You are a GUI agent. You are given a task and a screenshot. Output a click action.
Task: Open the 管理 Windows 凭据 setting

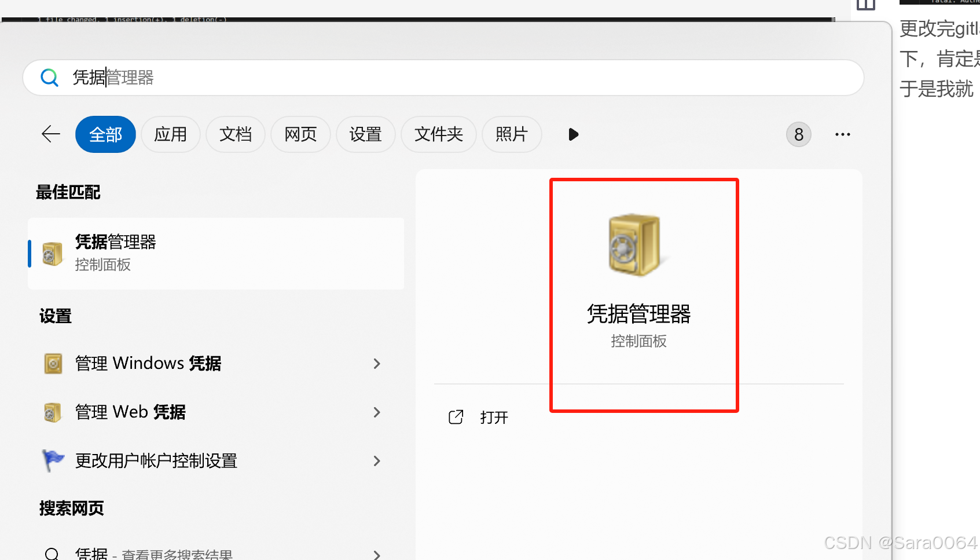(216, 364)
